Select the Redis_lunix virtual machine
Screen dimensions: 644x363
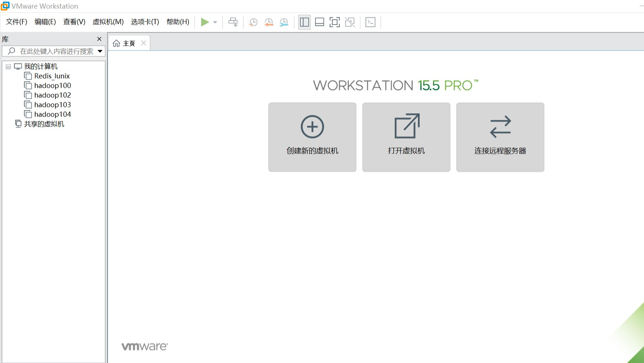click(52, 76)
